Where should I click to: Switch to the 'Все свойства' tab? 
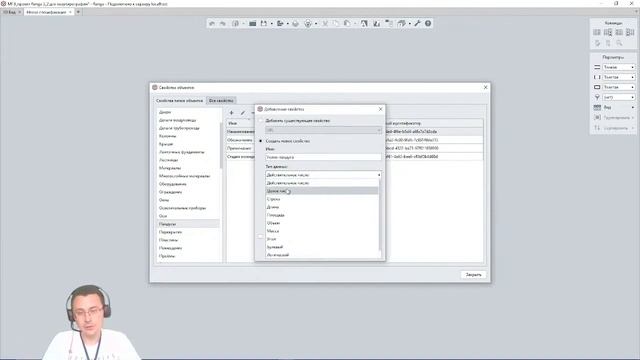(x=221, y=100)
